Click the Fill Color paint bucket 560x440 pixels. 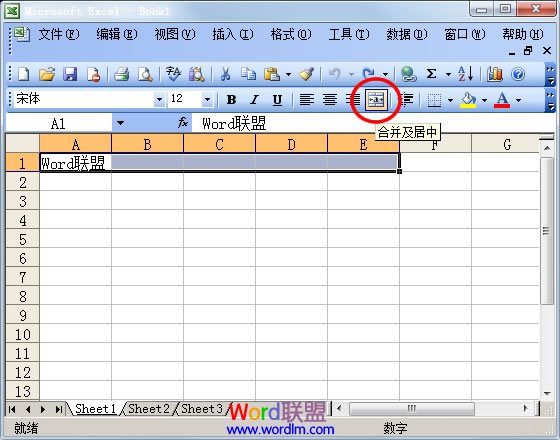click(468, 100)
